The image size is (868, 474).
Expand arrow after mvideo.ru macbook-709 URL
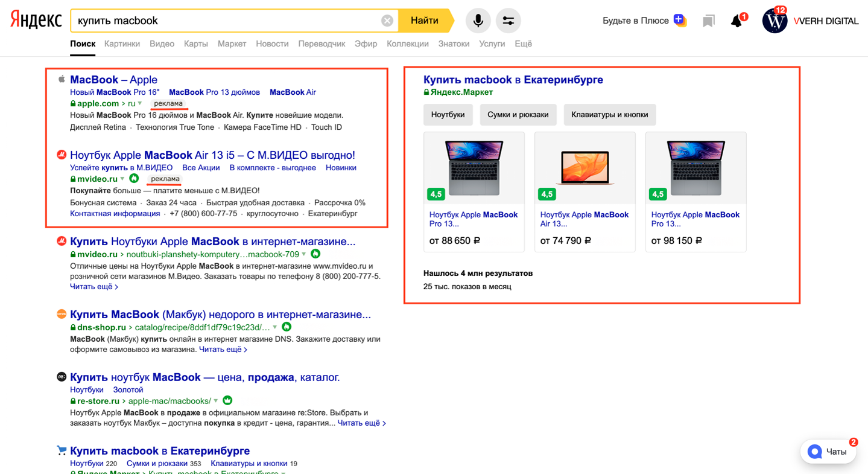coord(303,254)
